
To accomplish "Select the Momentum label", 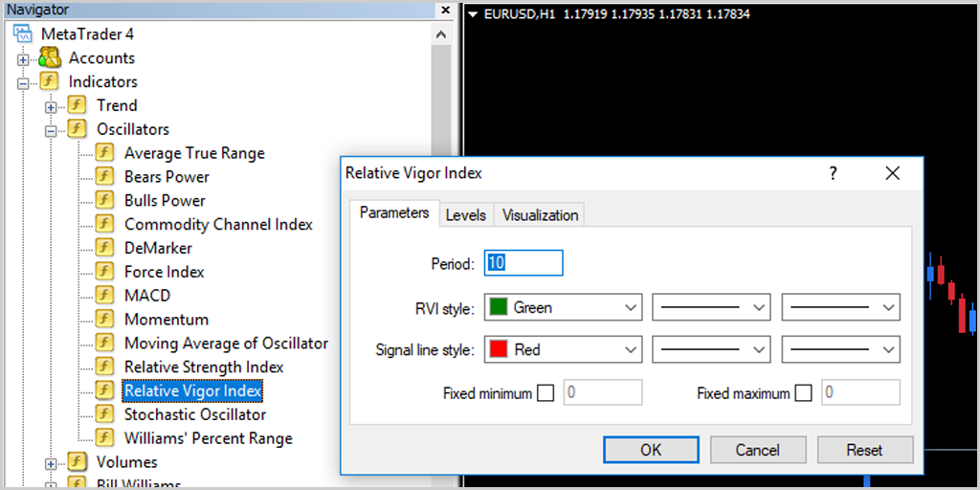I will (167, 320).
